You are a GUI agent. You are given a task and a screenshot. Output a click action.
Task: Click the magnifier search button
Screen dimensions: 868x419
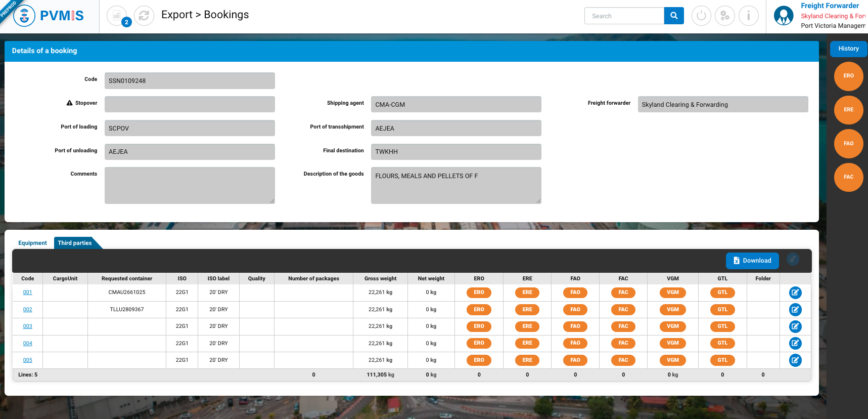point(673,16)
